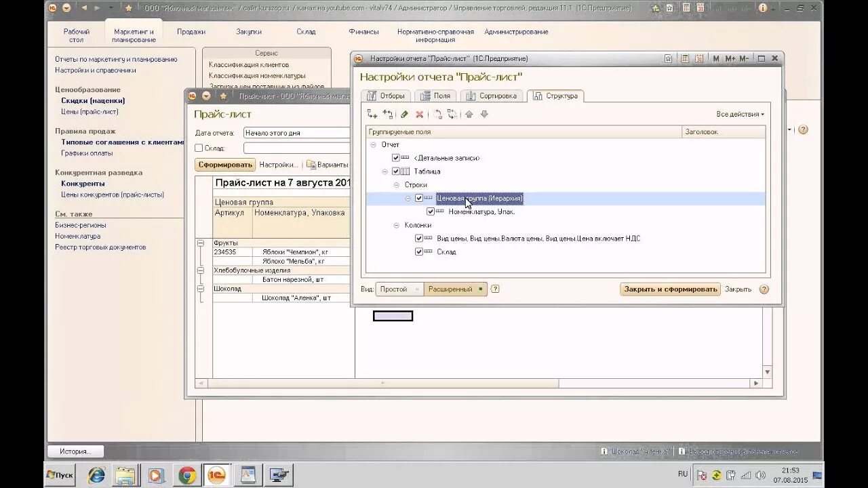Add a new grouping in structure toolbar
This screenshot has width=868, height=488.
[x=372, y=115]
